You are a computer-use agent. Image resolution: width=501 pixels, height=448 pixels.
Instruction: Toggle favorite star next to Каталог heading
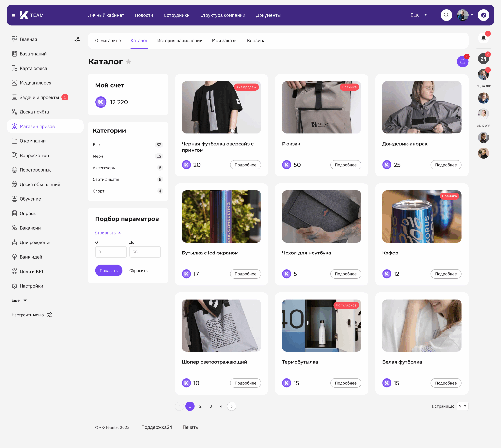128,62
